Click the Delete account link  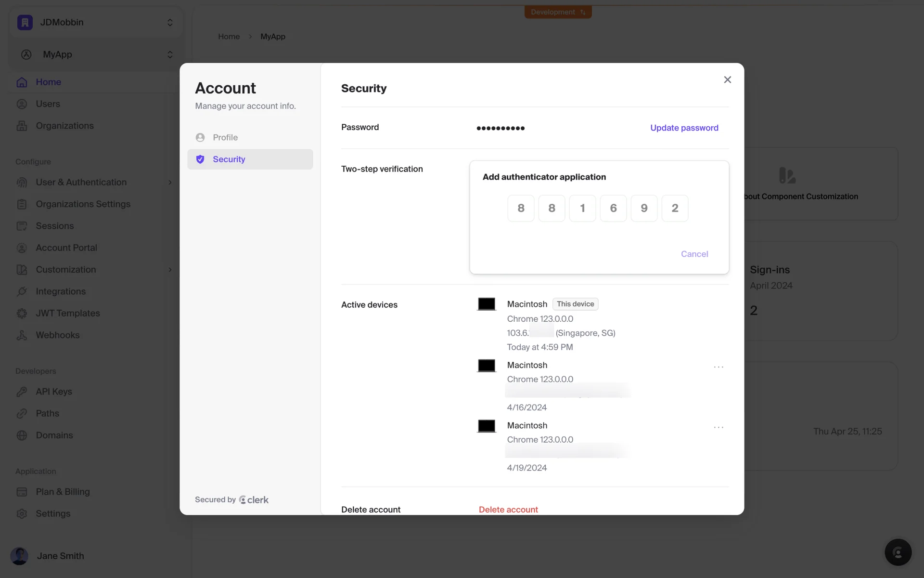(508, 509)
